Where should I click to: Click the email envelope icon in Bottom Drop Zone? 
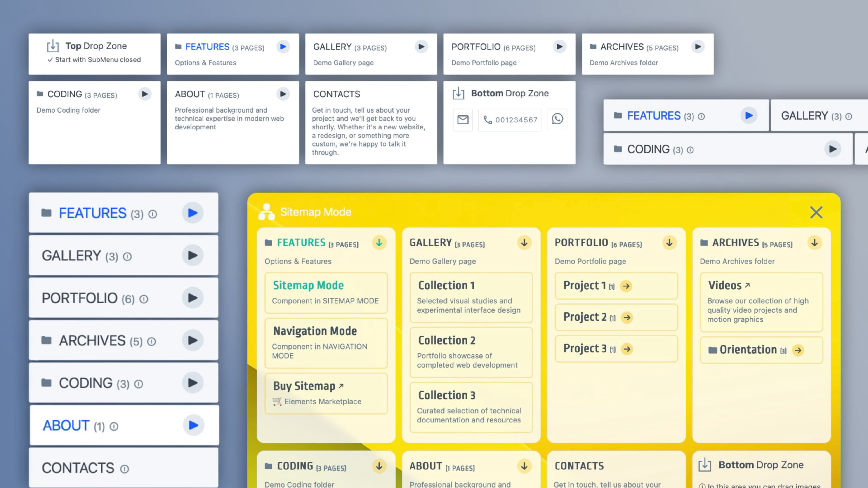(x=463, y=120)
